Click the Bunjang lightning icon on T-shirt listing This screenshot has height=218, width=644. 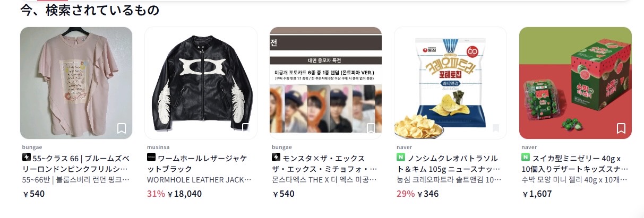27,158
